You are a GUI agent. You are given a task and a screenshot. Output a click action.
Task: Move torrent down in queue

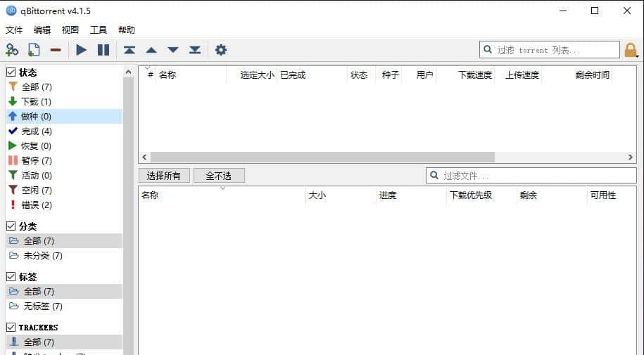(173, 50)
